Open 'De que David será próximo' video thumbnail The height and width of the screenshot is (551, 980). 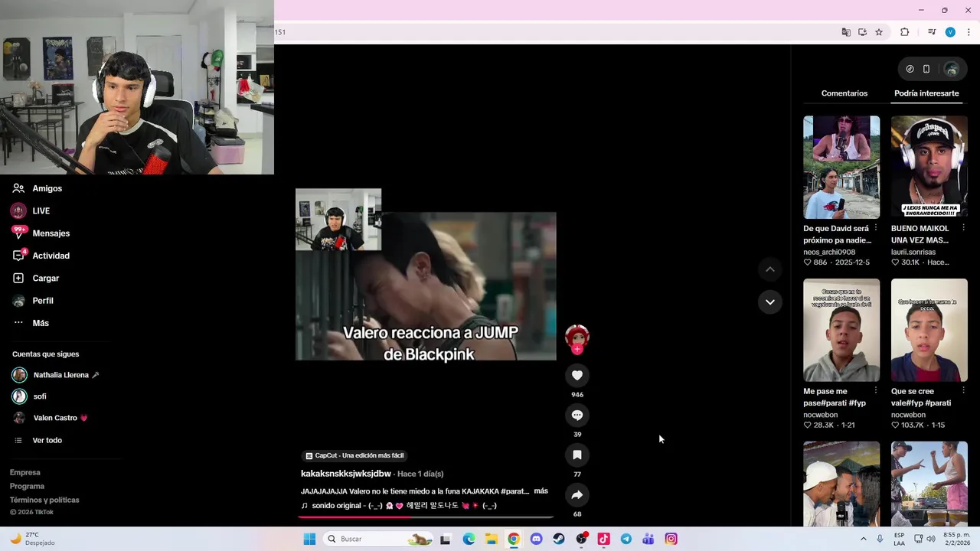point(841,168)
